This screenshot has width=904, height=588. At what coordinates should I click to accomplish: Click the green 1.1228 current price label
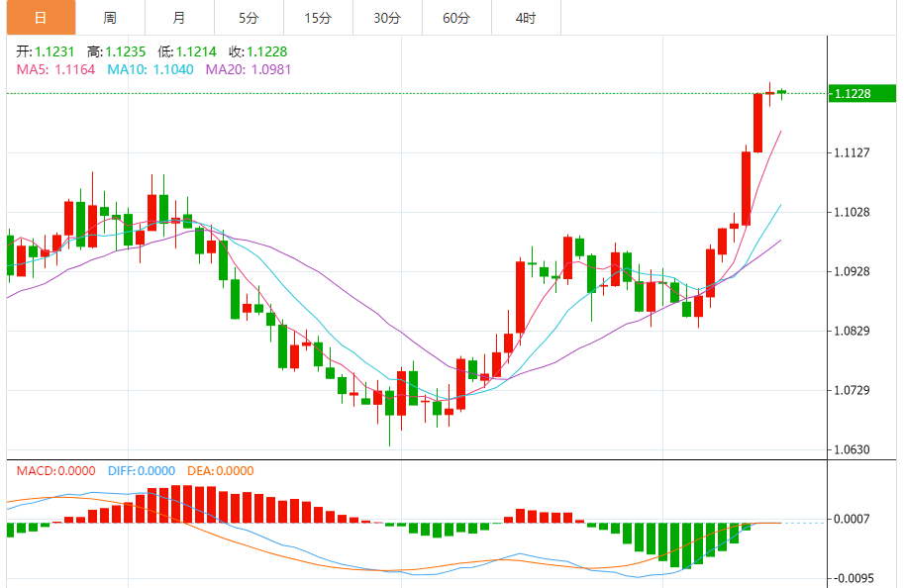(x=861, y=93)
